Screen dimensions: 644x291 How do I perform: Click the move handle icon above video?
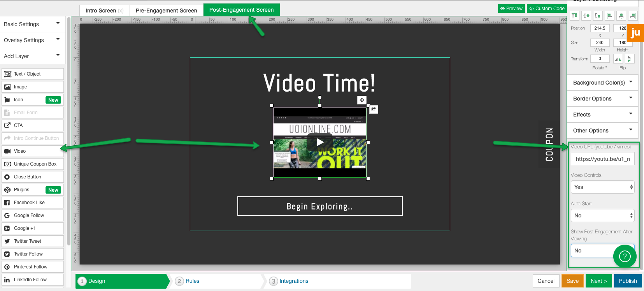(362, 100)
